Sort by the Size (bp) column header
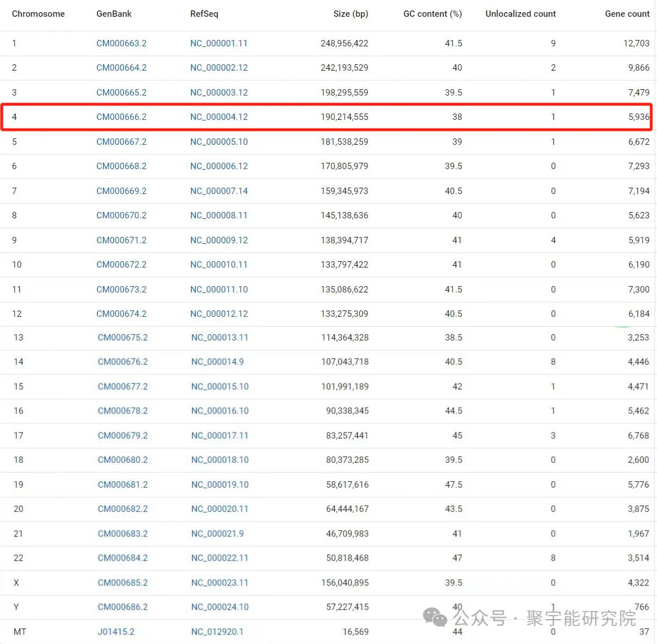The width and height of the screenshot is (657, 644). click(351, 13)
